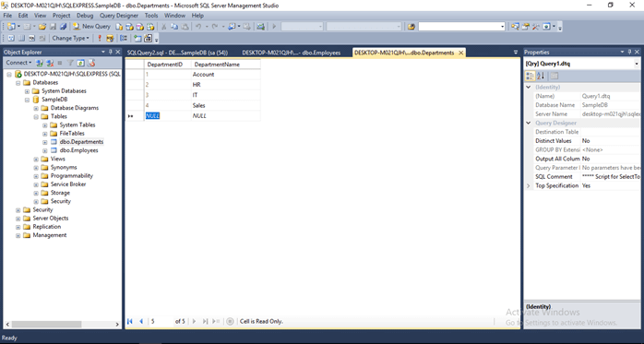Image resolution: width=644 pixels, height=344 pixels.
Task: Click the Save All icon
Action: (x=64, y=26)
